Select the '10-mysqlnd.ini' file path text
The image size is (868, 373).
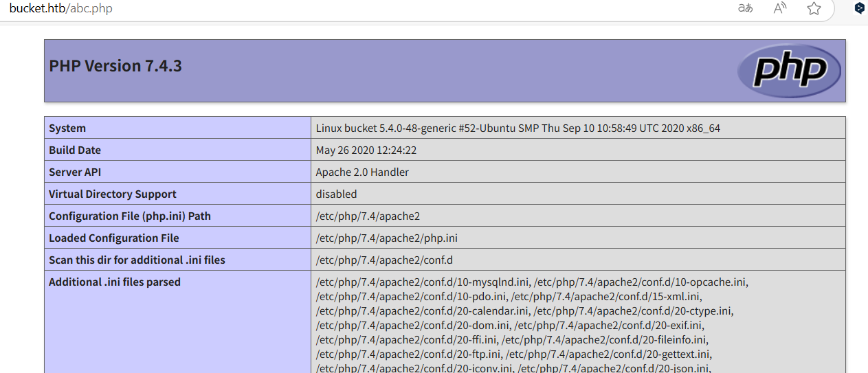(423, 282)
